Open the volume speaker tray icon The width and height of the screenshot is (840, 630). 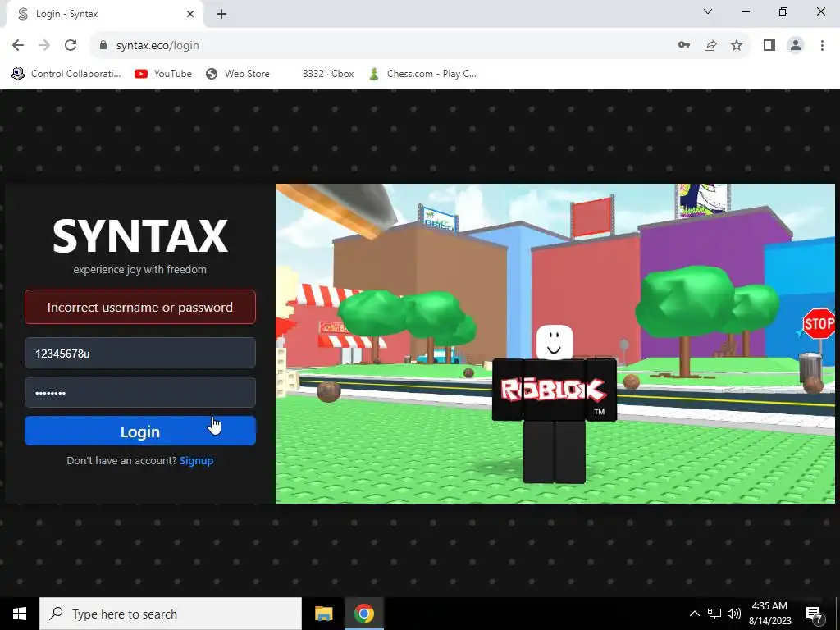pos(734,614)
